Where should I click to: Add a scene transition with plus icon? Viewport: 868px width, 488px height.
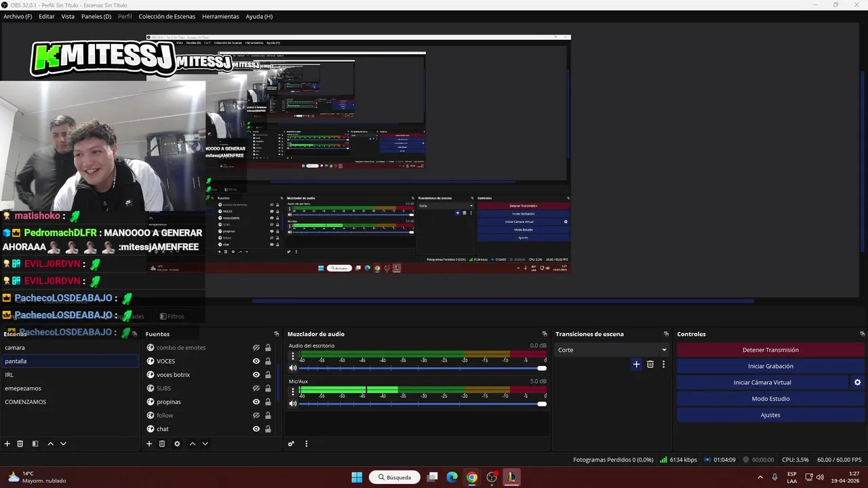pyautogui.click(x=636, y=364)
